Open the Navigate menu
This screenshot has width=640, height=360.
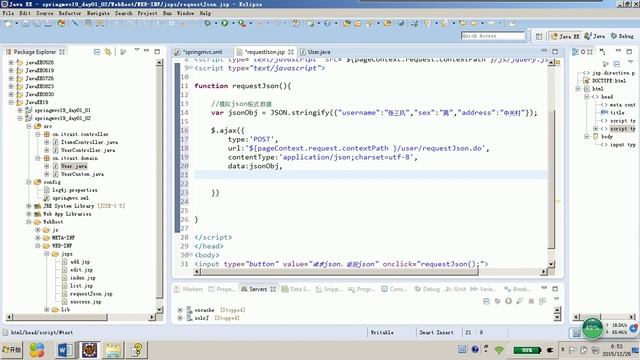(x=98, y=13)
